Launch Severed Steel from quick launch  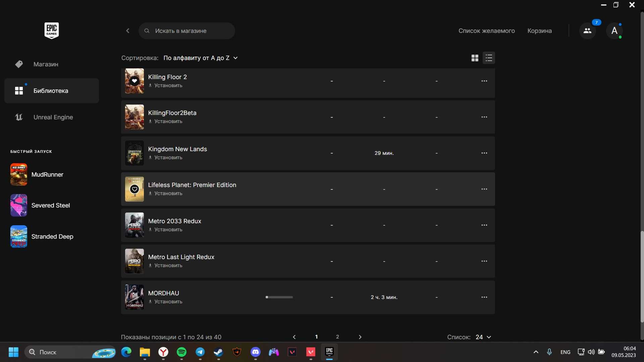(40, 205)
